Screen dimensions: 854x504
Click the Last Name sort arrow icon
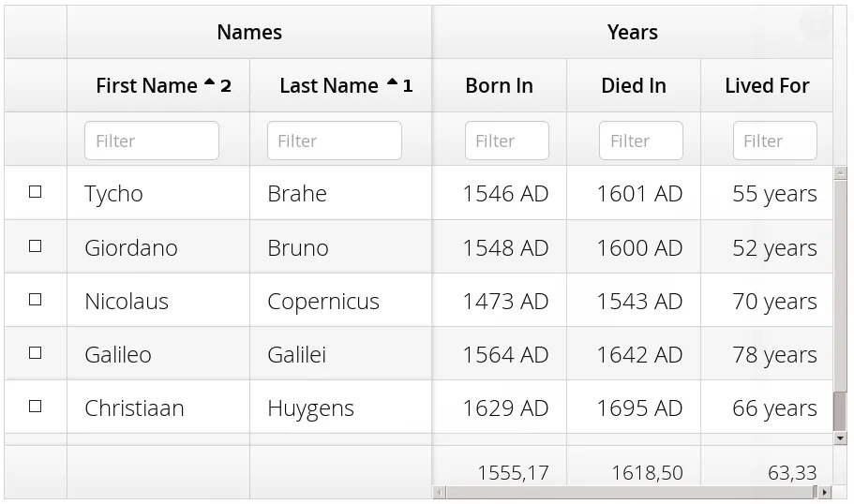click(x=392, y=83)
